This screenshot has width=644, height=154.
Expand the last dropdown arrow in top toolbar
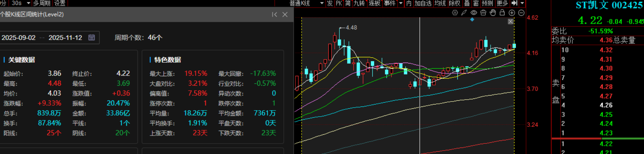[522, 3]
